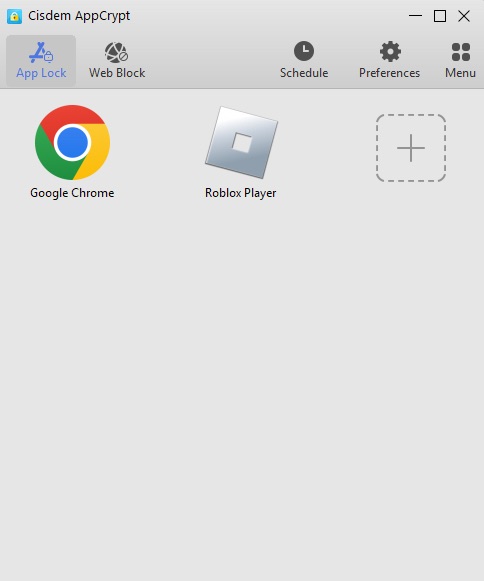The image size is (484, 581).
Task: Maximize the Cisdem AppCrypt window
Action: coord(440,16)
